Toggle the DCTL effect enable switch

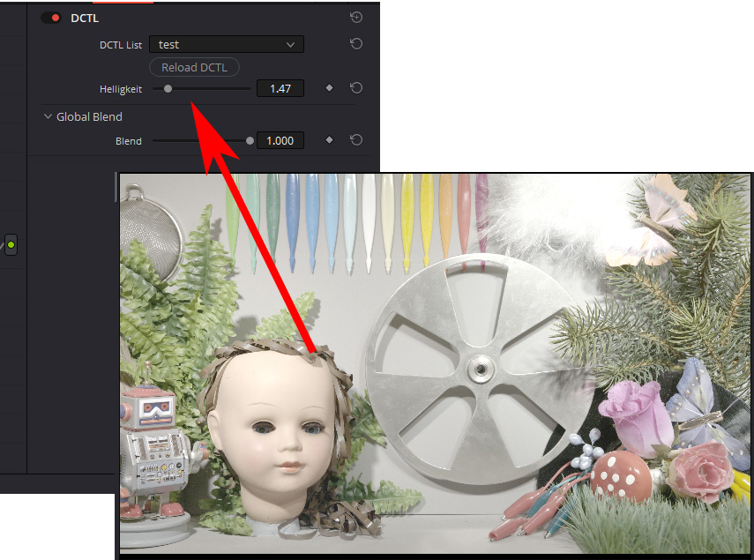(x=50, y=18)
